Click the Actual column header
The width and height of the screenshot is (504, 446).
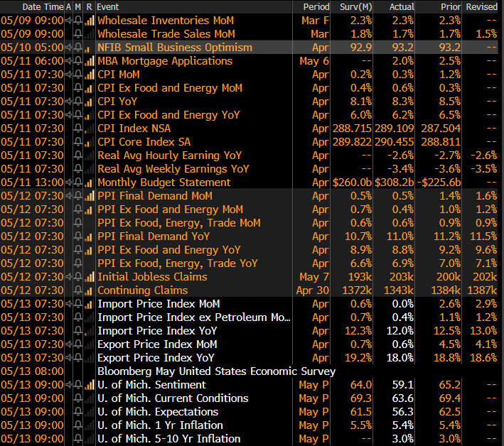(x=402, y=6)
